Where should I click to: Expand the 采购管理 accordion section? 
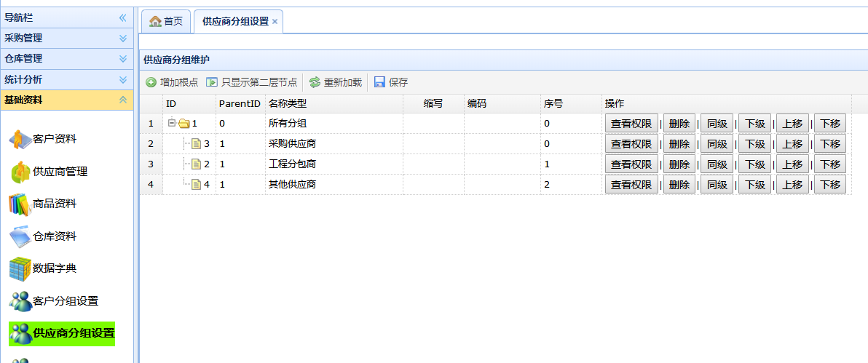[x=122, y=38]
